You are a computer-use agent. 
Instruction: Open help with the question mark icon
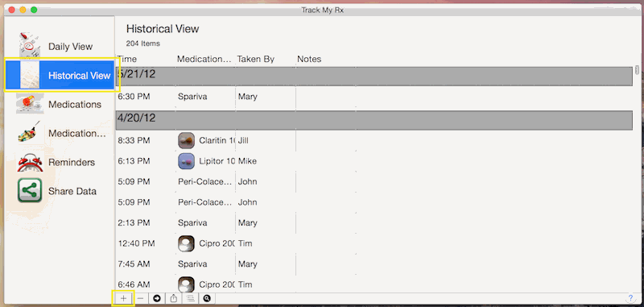[x=630, y=298]
